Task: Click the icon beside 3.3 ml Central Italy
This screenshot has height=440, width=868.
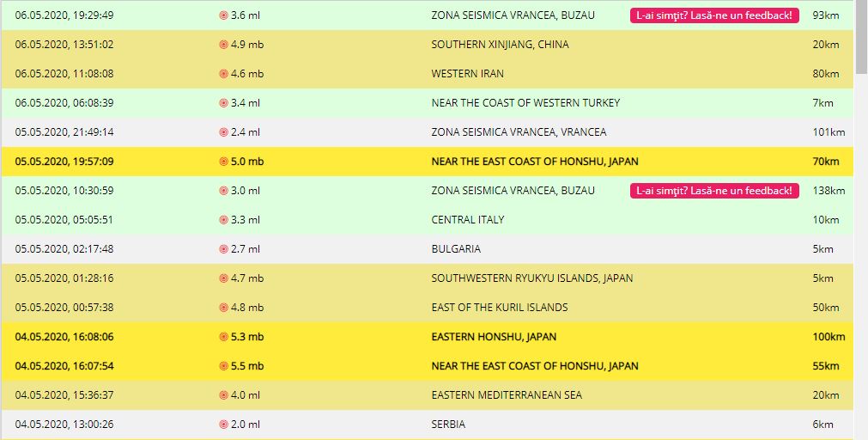Action: tap(223, 220)
